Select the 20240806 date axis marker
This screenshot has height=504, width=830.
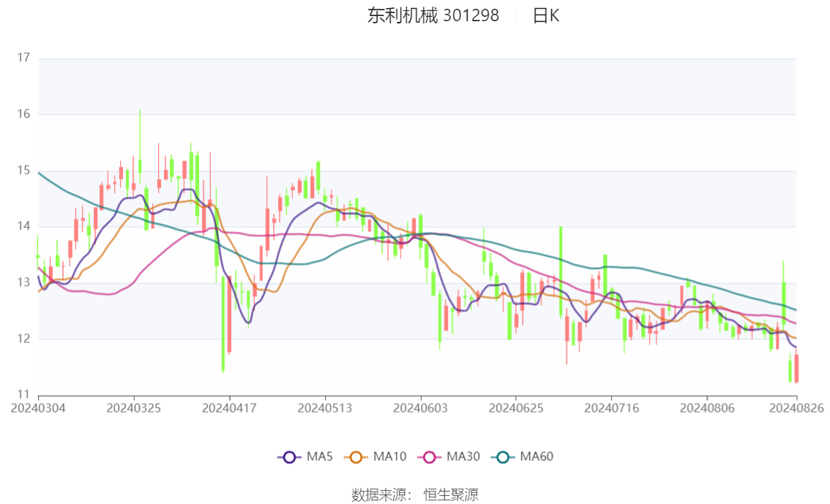707,408
